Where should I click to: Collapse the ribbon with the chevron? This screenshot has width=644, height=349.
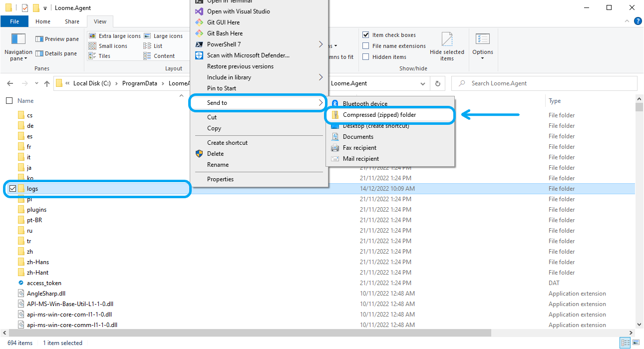(628, 21)
